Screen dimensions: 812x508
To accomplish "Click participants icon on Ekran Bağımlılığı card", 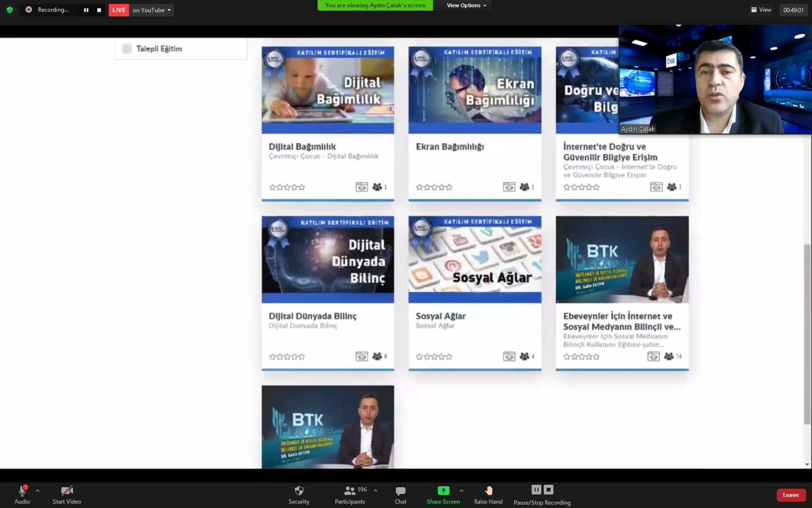I will pos(524,187).
